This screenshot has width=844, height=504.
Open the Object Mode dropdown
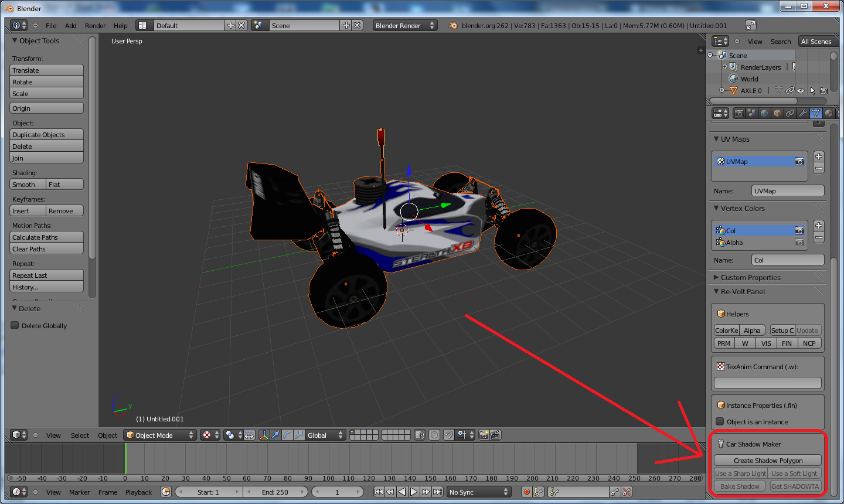tap(160, 435)
